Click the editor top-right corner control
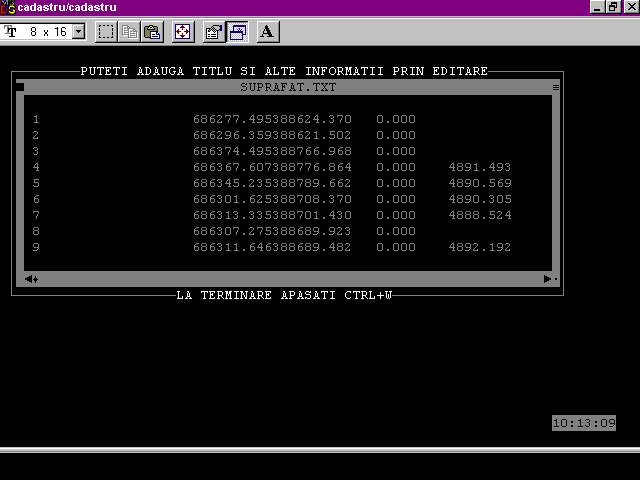Viewport: 640px width, 480px height. click(556, 87)
